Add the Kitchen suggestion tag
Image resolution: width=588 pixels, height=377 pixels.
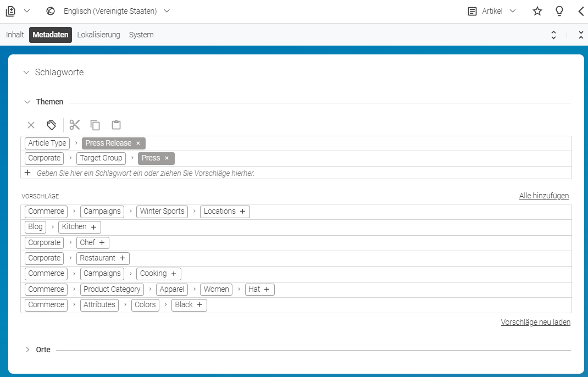click(94, 227)
